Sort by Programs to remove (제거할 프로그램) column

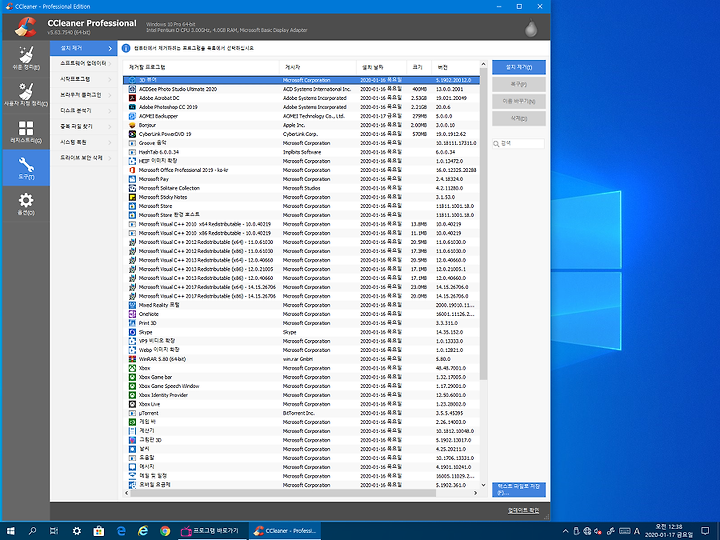pyautogui.click(x=202, y=67)
